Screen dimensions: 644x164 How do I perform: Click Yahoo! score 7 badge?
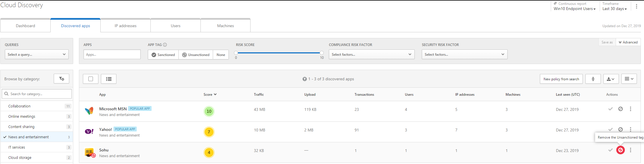(209, 132)
